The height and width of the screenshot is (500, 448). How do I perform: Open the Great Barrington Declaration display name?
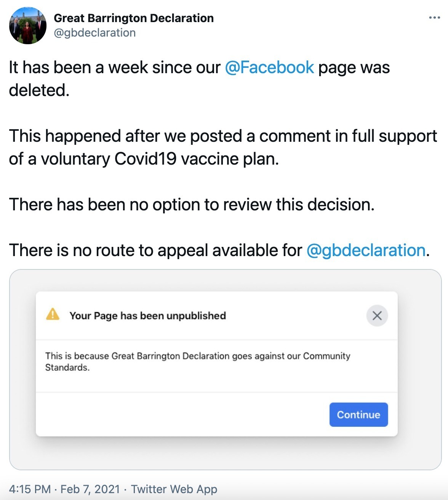[x=134, y=18]
